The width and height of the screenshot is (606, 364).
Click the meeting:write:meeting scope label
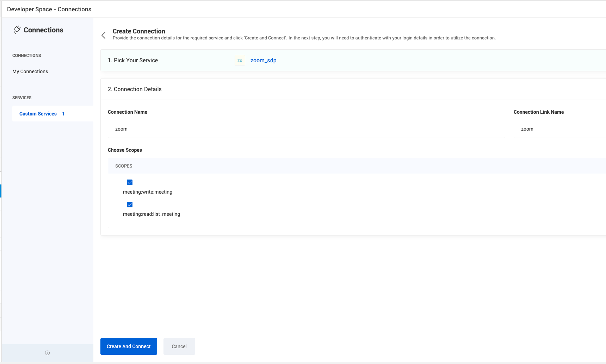pos(148,192)
